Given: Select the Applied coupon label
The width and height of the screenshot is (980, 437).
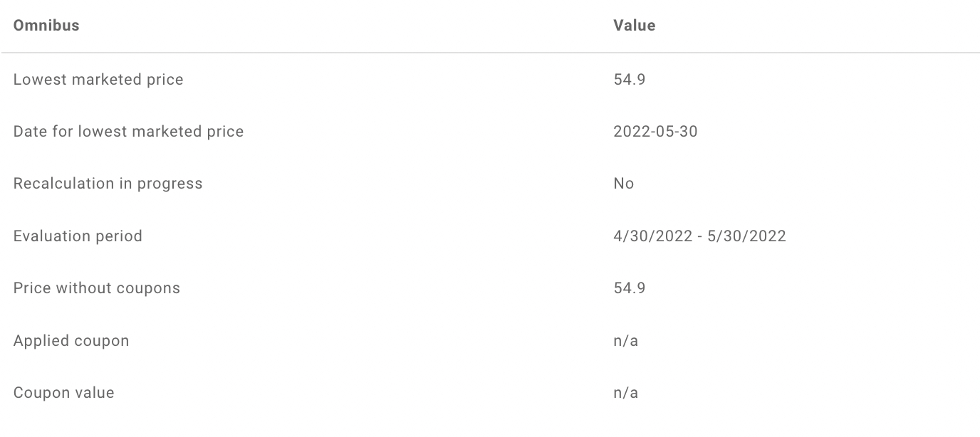Looking at the screenshot, I should [71, 340].
